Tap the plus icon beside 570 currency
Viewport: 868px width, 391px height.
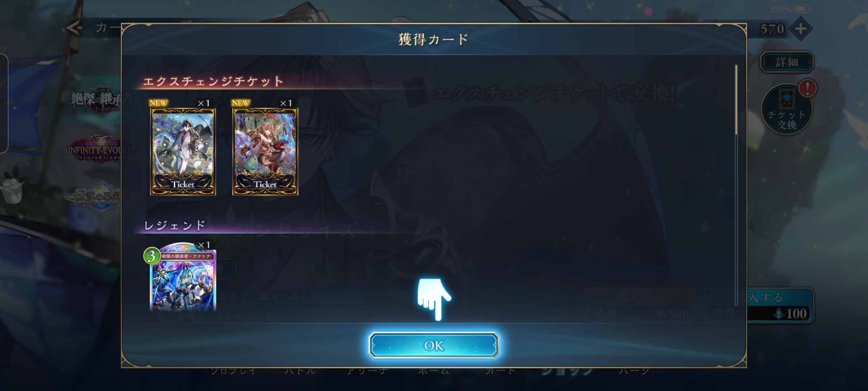[x=800, y=29]
